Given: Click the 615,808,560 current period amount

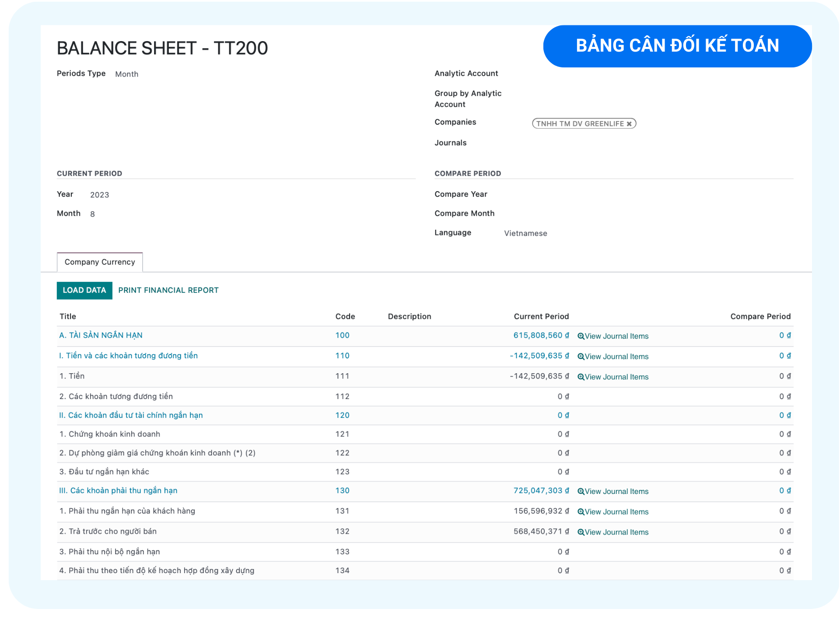Looking at the screenshot, I should 541,336.
